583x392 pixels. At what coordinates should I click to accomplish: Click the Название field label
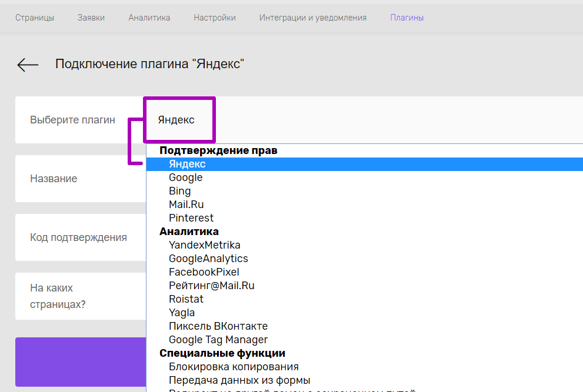[x=54, y=178]
